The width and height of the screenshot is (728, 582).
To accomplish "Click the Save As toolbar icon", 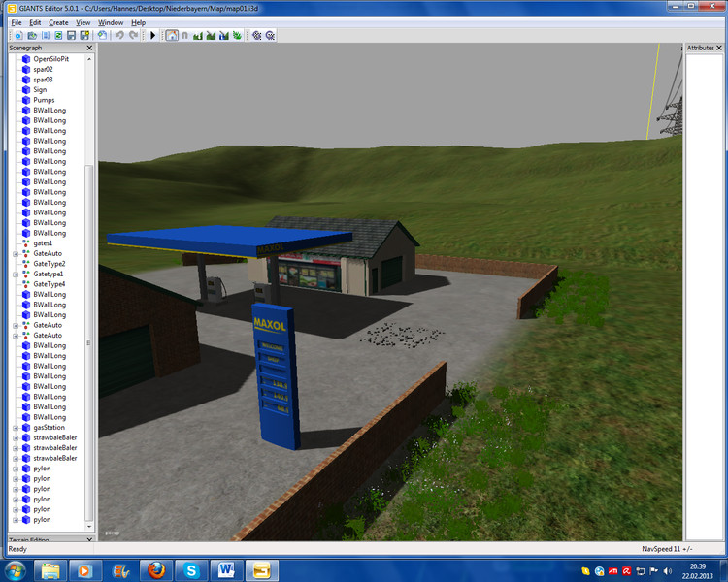I will pyautogui.click(x=84, y=35).
